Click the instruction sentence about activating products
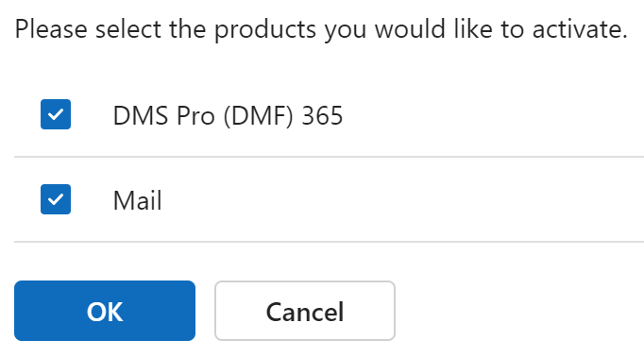644x357 pixels. (x=321, y=29)
